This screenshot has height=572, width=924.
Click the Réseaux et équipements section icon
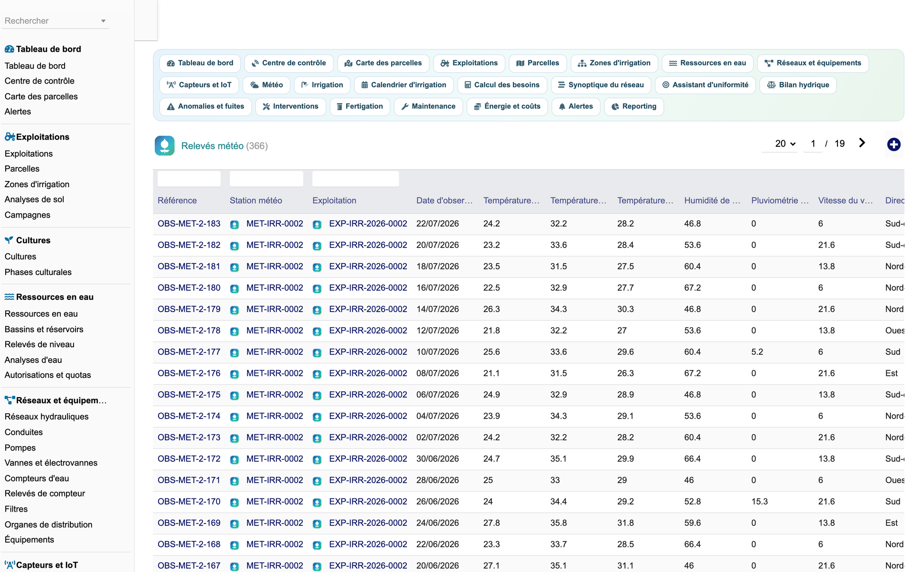click(9, 400)
